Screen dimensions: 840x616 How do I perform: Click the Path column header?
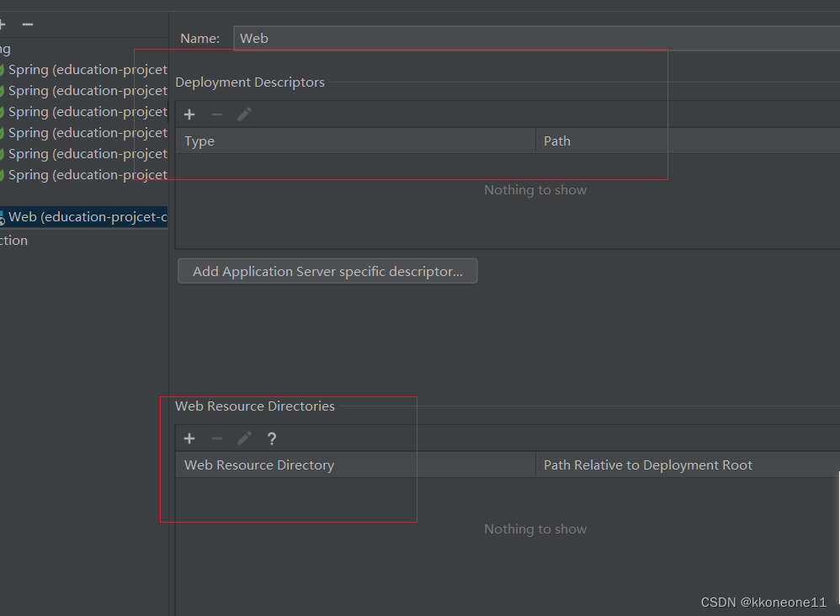557,141
